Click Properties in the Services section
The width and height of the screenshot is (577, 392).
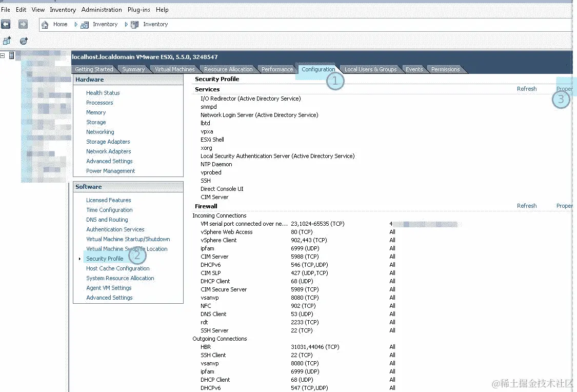(565, 89)
